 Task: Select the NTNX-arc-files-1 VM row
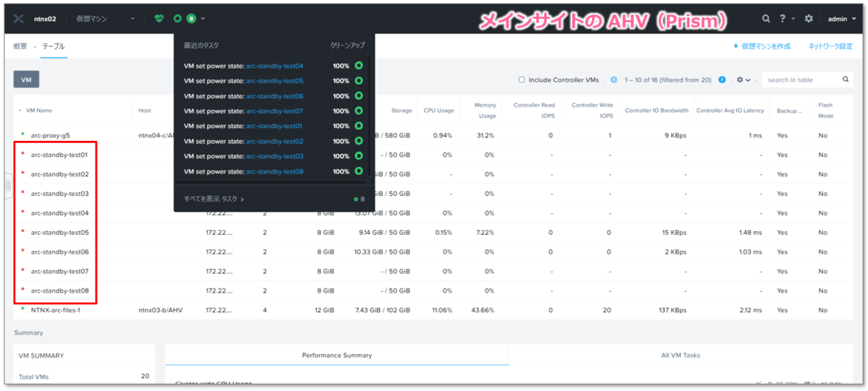pyautogui.click(x=433, y=310)
